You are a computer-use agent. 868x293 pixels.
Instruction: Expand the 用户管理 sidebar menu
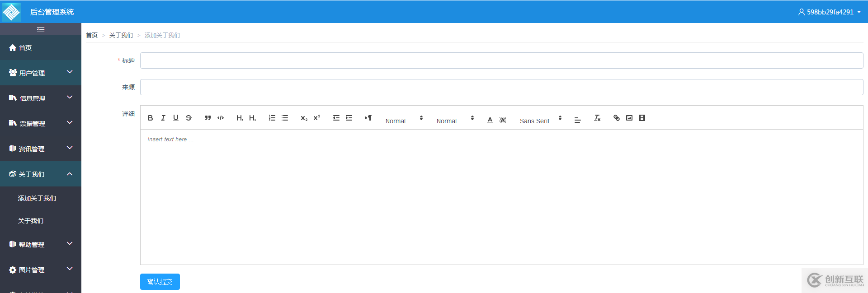point(41,73)
